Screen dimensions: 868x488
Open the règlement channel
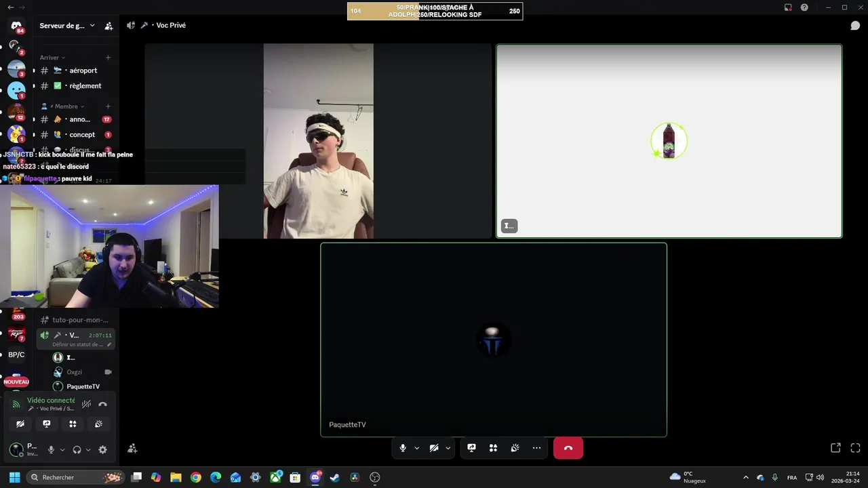coord(75,86)
